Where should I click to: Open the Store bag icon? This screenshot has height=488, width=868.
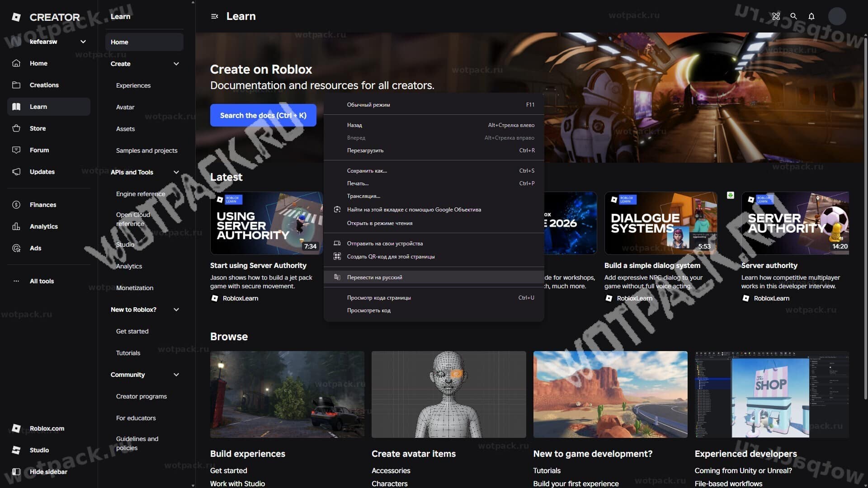tap(16, 128)
